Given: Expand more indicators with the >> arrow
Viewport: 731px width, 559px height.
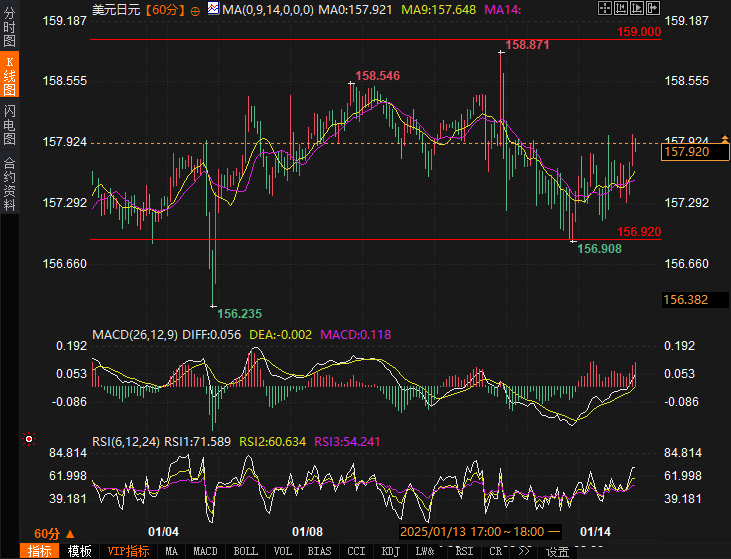Looking at the screenshot, I should pyautogui.click(x=524, y=551).
